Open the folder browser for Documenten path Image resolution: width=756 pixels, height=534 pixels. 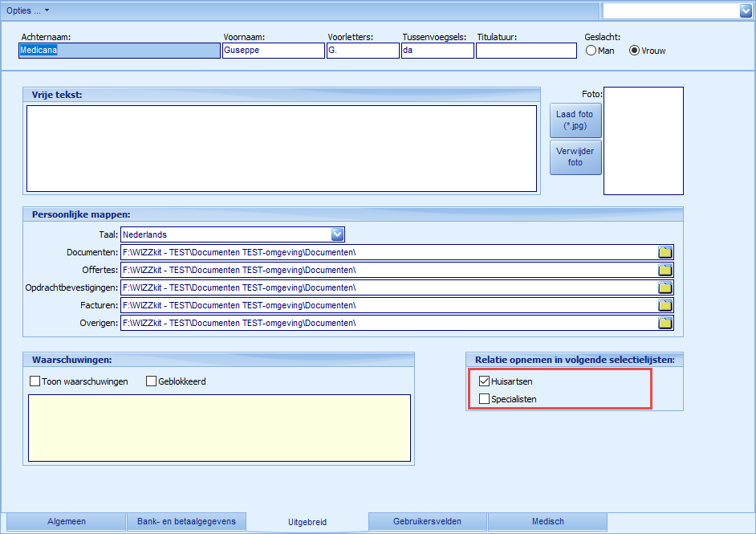point(665,251)
